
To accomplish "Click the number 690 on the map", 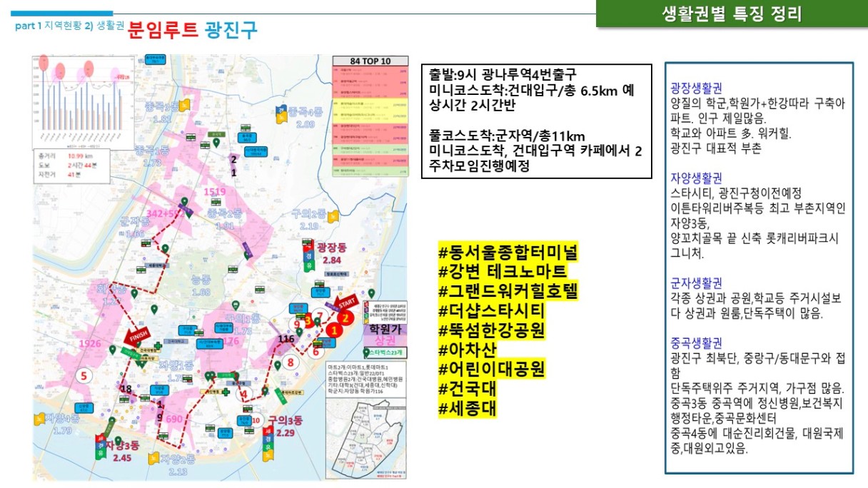I will coord(174,420).
